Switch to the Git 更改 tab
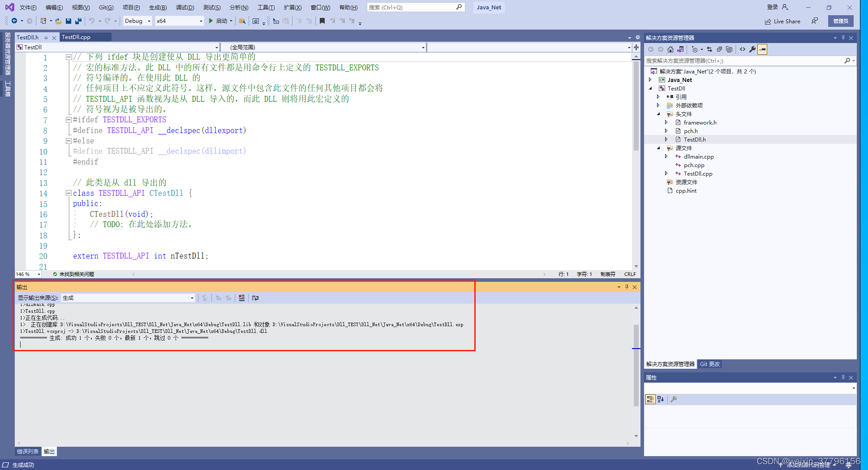This screenshot has height=470, width=868. point(710,364)
